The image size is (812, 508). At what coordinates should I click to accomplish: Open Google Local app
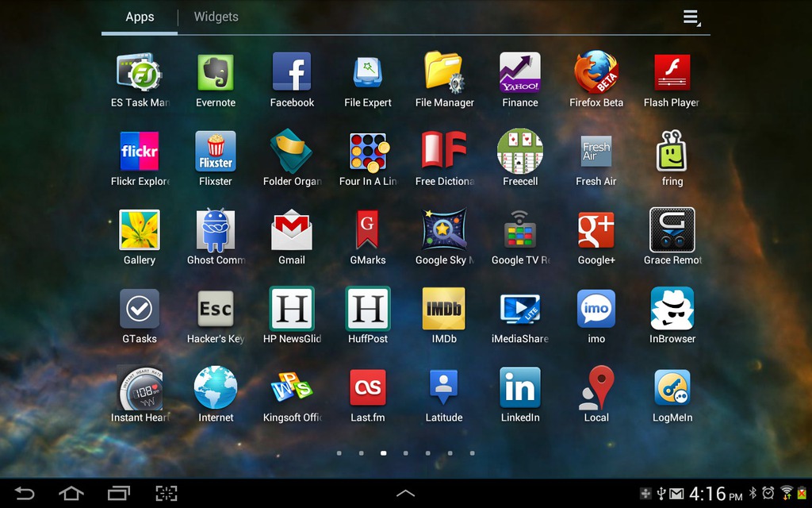coord(596,387)
